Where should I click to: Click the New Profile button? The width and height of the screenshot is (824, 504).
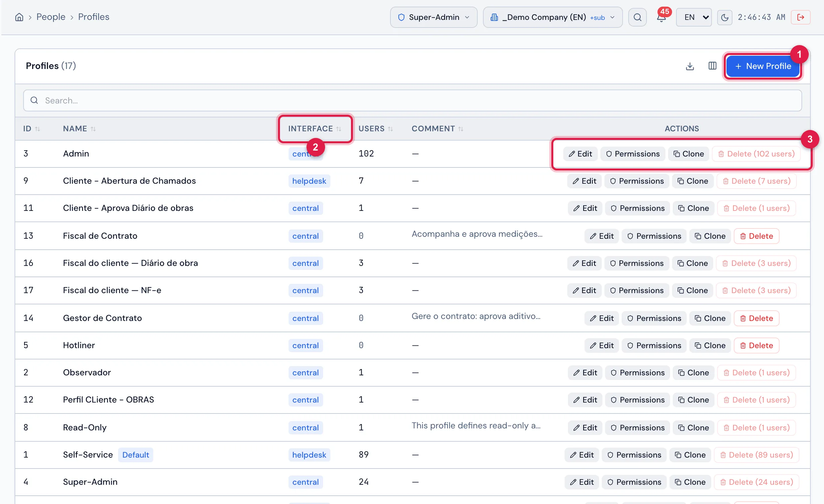click(x=763, y=66)
